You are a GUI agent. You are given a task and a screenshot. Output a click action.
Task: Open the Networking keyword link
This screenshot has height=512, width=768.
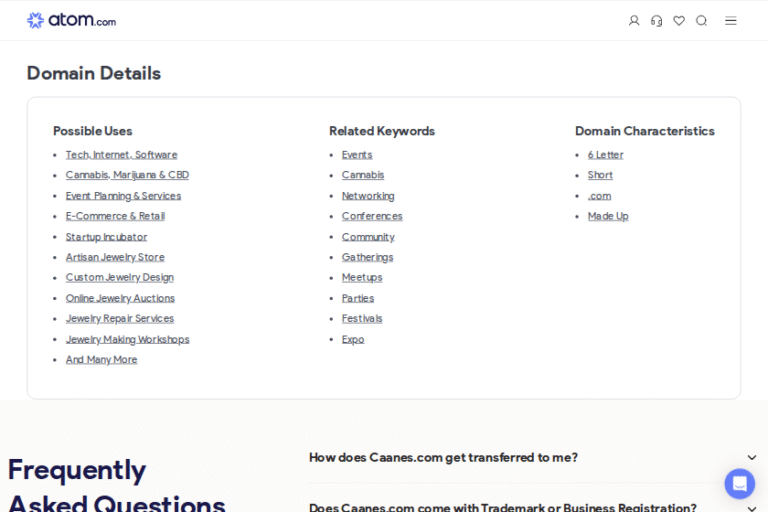tap(368, 196)
